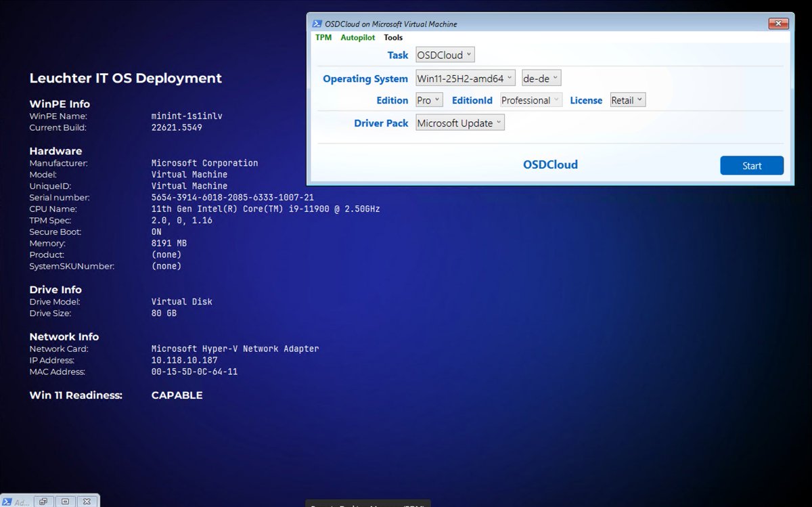Click the TPM Spec value 2.0, 0, 1.16
The width and height of the screenshot is (812, 507).
[x=181, y=221]
